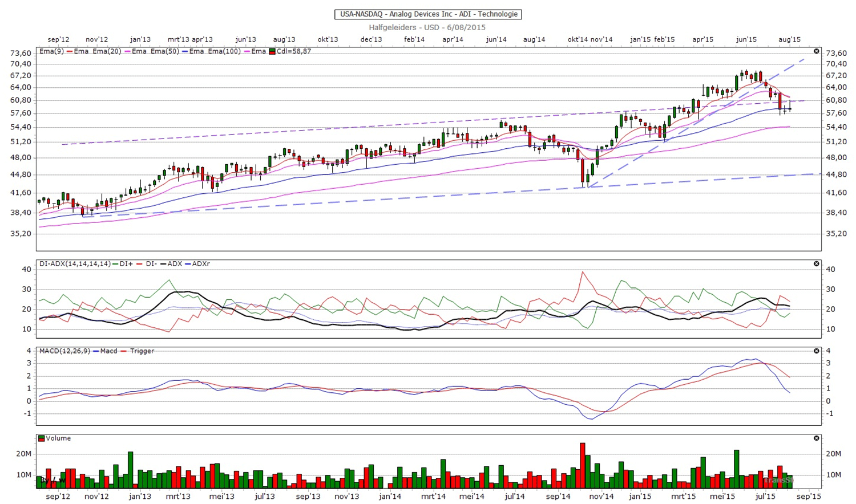The height and width of the screenshot is (504, 856).
Task: Click the 60,80 price label on right axis
Action: pyautogui.click(x=836, y=100)
